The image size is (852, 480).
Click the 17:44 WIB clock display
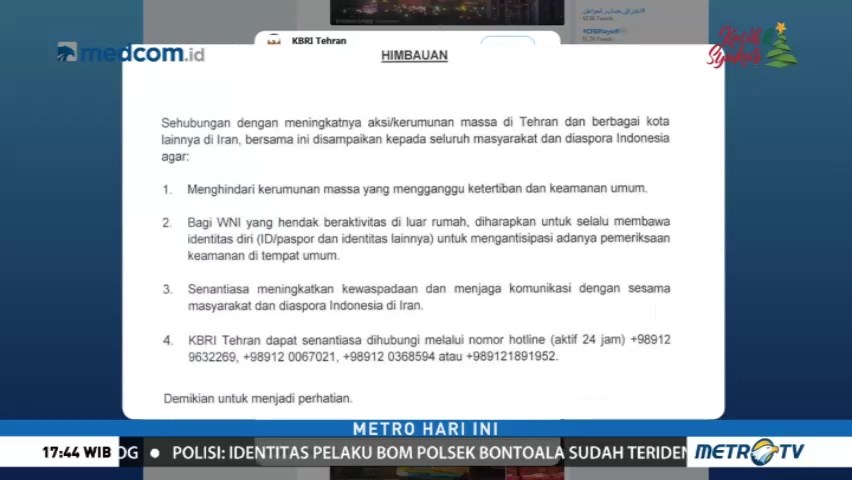click(77, 452)
